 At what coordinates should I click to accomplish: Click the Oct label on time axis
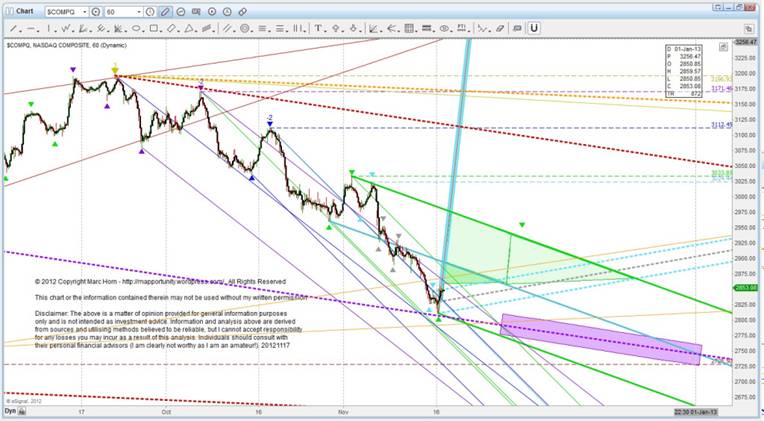pos(166,412)
